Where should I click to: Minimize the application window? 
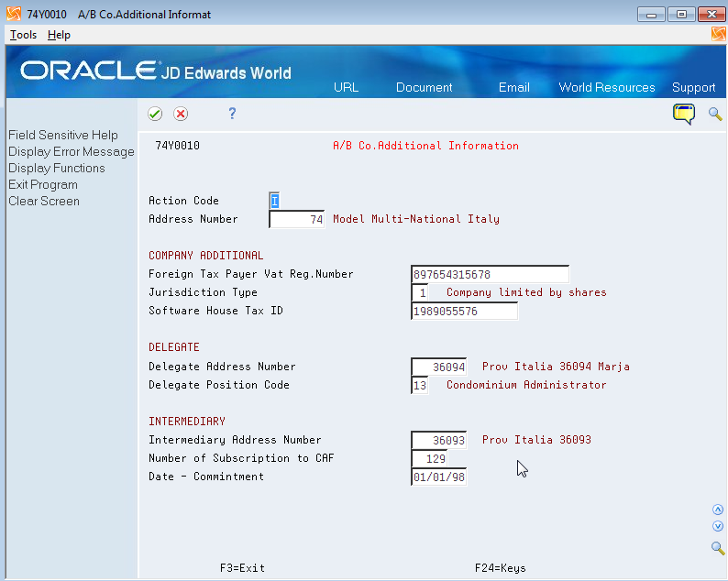651,15
